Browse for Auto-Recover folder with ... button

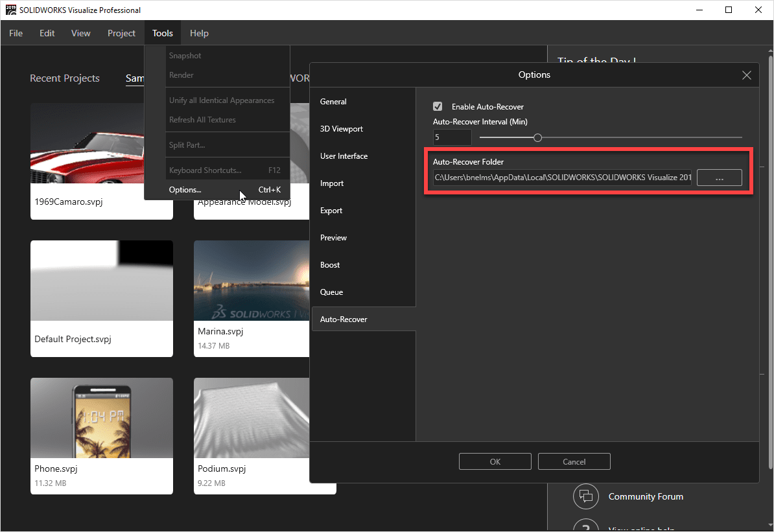click(719, 178)
